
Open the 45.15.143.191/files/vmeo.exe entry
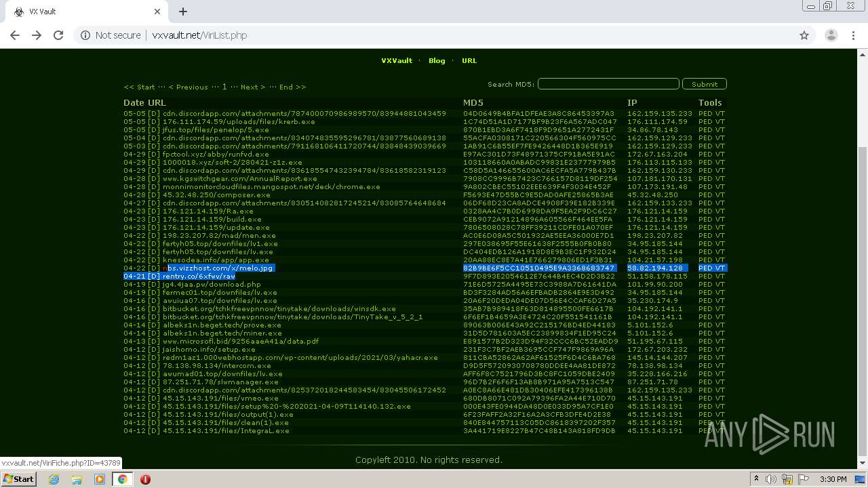pos(220,398)
